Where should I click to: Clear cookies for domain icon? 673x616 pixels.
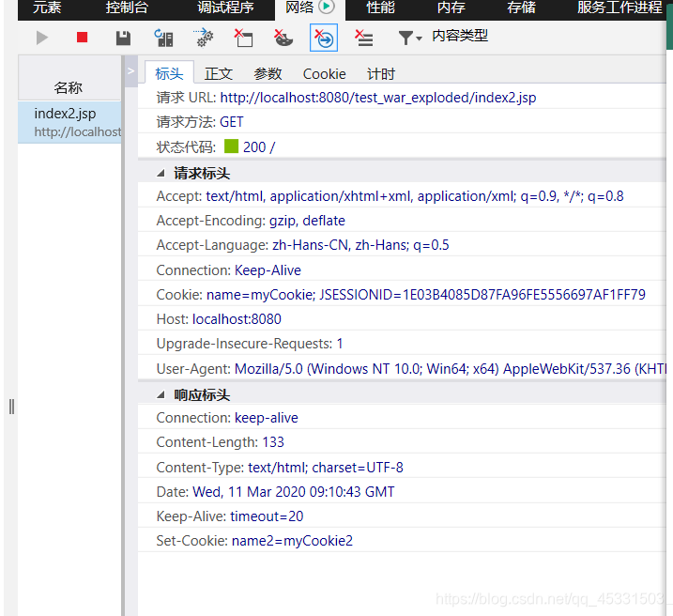pos(283,38)
